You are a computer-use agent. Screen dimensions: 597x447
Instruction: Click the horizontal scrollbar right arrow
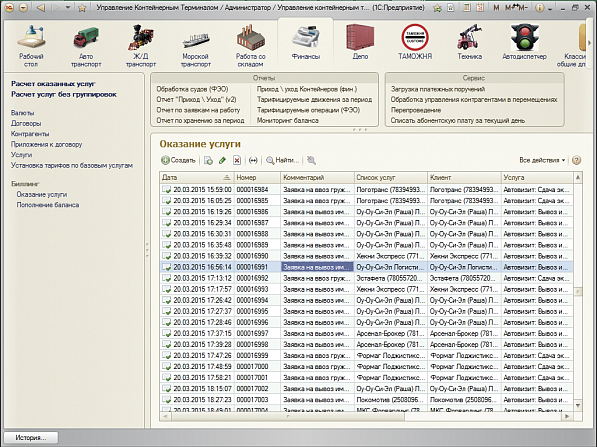click(567, 417)
